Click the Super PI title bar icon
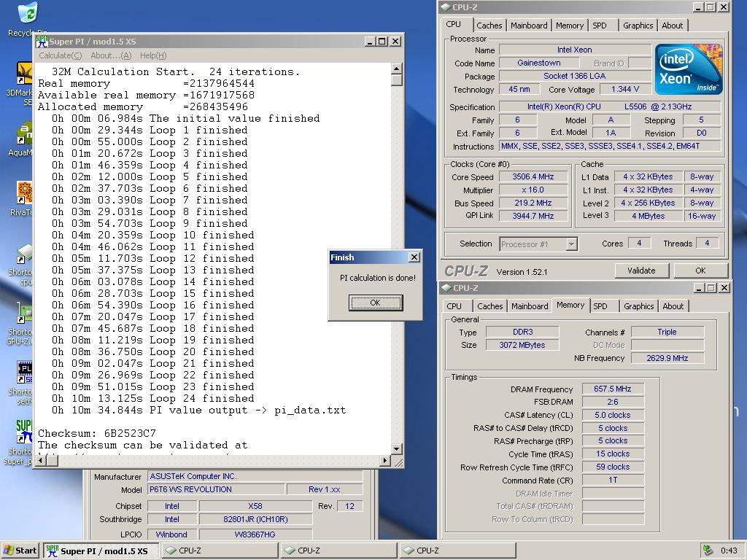747x560 pixels. pos(42,42)
